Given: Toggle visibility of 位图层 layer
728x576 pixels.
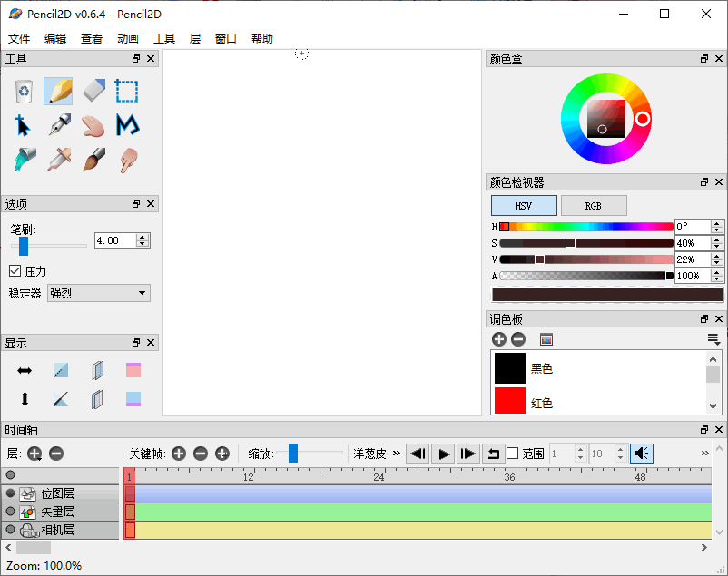Looking at the screenshot, I should point(10,493).
